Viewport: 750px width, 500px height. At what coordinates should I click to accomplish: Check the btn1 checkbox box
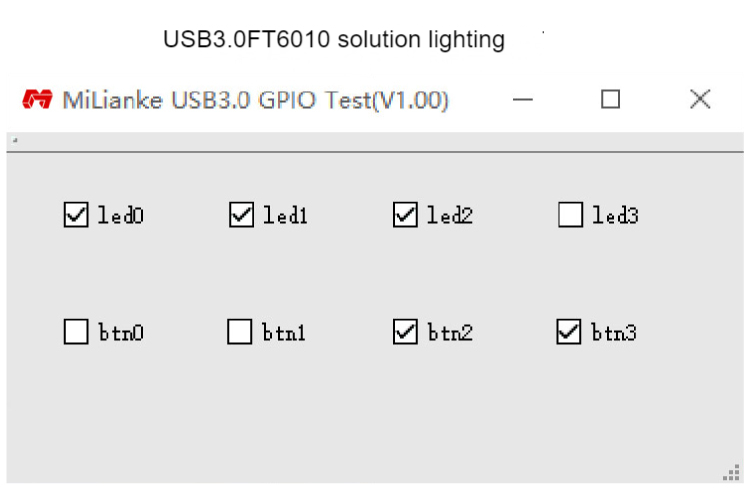(240, 332)
